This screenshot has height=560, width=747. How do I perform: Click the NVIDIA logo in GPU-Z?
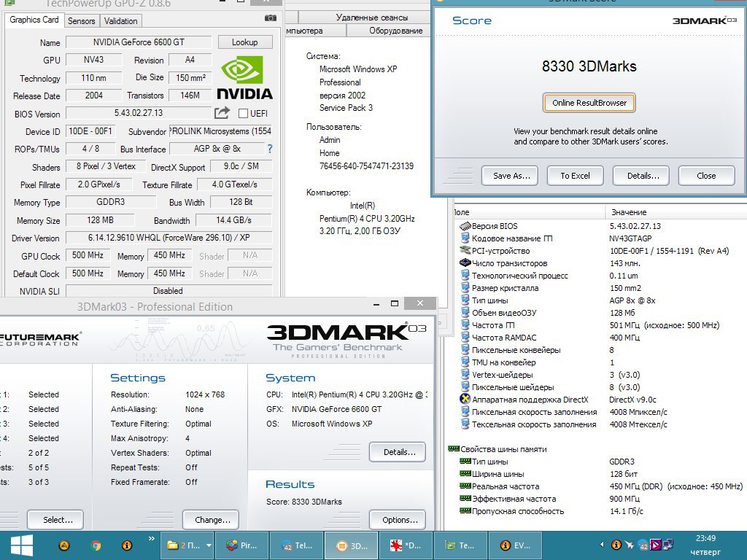click(x=244, y=77)
